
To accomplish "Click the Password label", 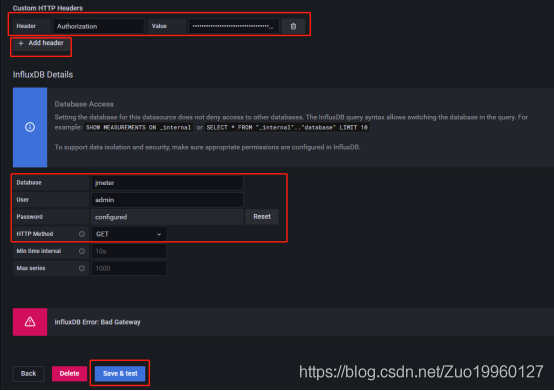I will pyautogui.click(x=29, y=217).
